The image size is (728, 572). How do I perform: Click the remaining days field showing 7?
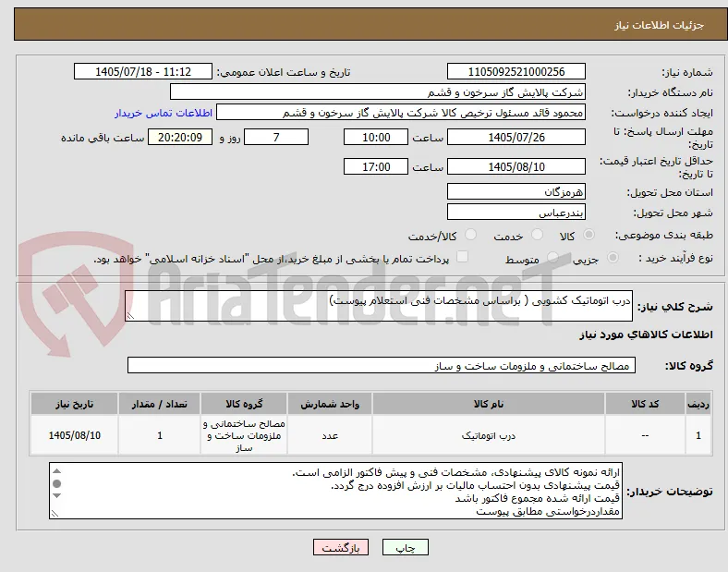[x=276, y=137]
